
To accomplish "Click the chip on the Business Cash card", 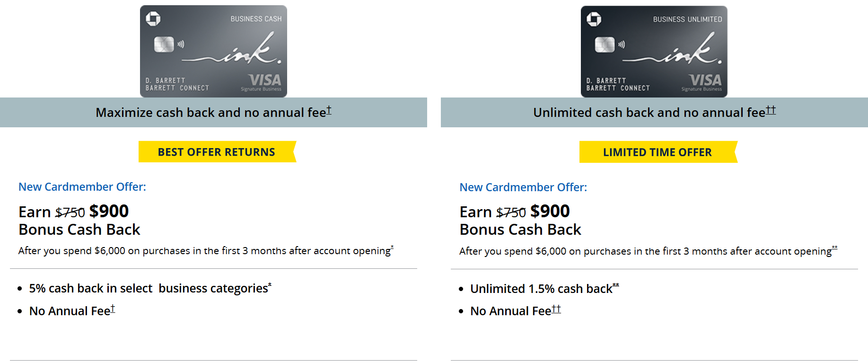I will coord(164,44).
